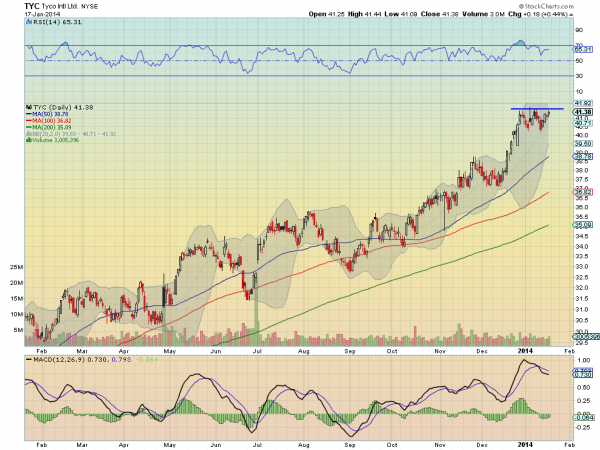600x450 pixels.
Task: Click the -0.064 histogram tag on MACD axis
Action: [583, 417]
